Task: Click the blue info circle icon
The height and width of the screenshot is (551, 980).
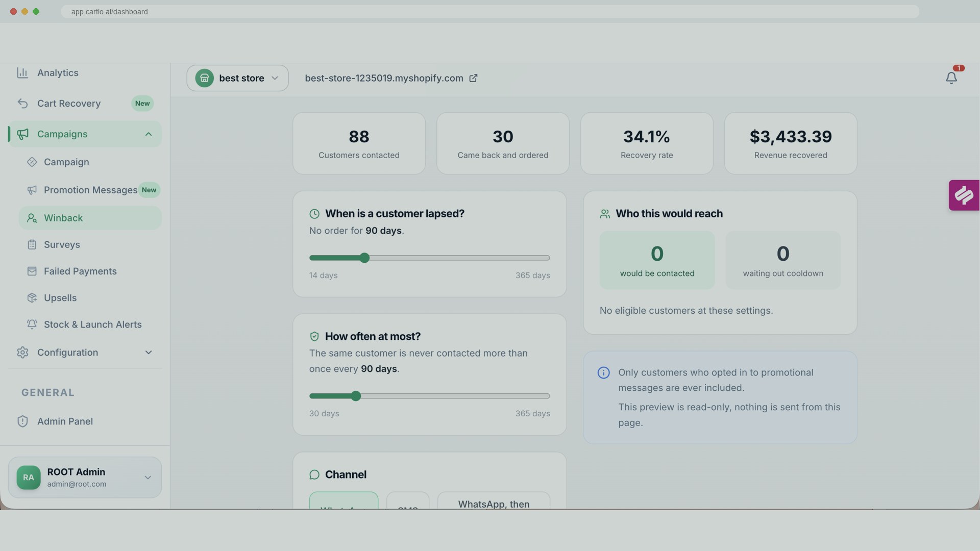Action: [603, 373]
